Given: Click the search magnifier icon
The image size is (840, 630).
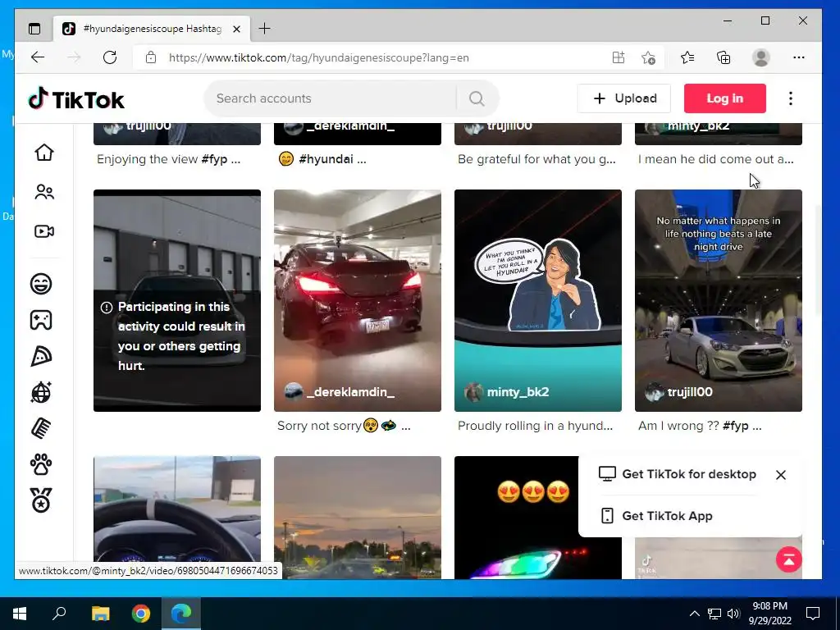Looking at the screenshot, I should click(x=477, y=98).
